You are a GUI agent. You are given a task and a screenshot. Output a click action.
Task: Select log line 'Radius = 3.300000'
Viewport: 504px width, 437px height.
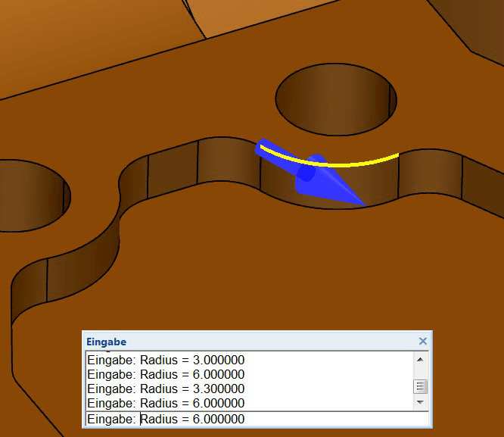tap(166, 389)
